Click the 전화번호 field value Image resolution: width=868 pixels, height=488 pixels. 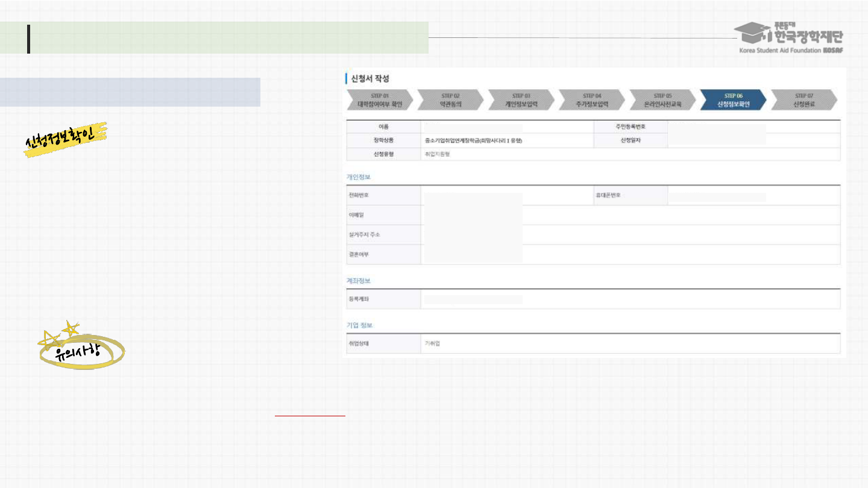tap(473, 195)
